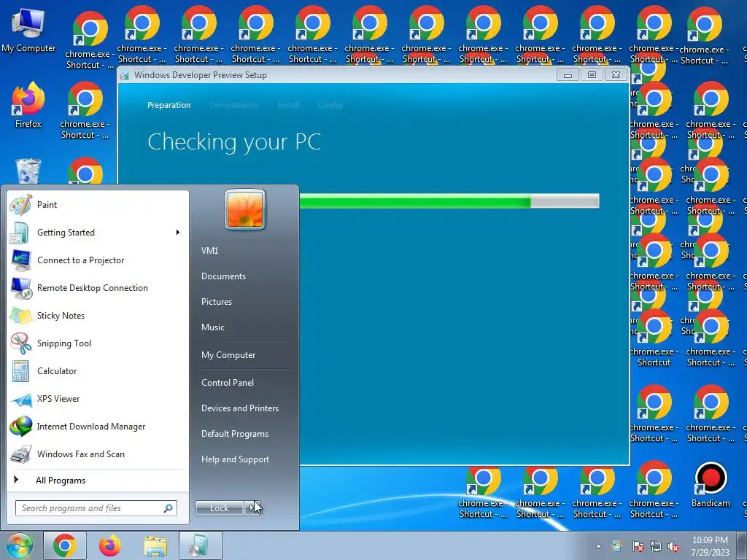Select the chrome.exe shortcut right of Firefox icon
Screen dimensions: 747x560
(x=85, y=111)
